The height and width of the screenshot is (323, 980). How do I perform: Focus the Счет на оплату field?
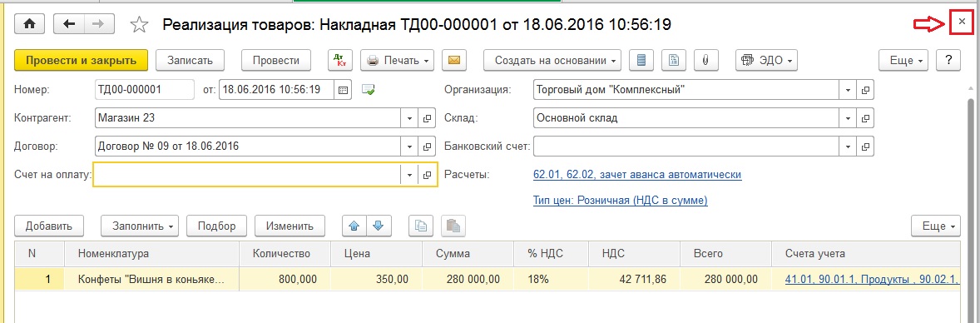coord(247,175)
